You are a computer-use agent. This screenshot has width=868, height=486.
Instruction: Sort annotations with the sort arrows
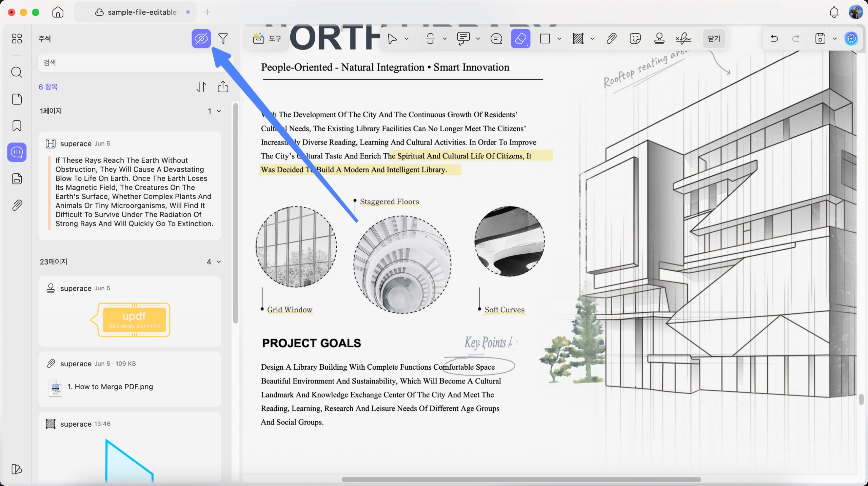[201, 87]
